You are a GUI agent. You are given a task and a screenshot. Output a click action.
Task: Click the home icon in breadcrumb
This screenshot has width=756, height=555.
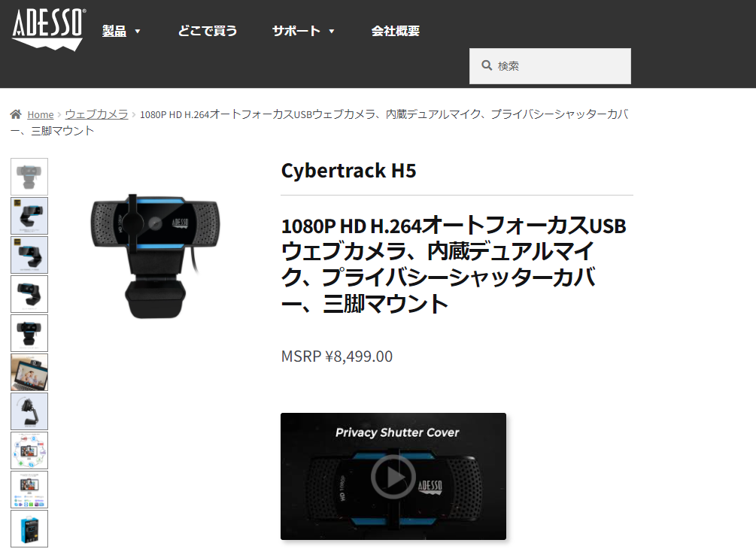[16, 114]
